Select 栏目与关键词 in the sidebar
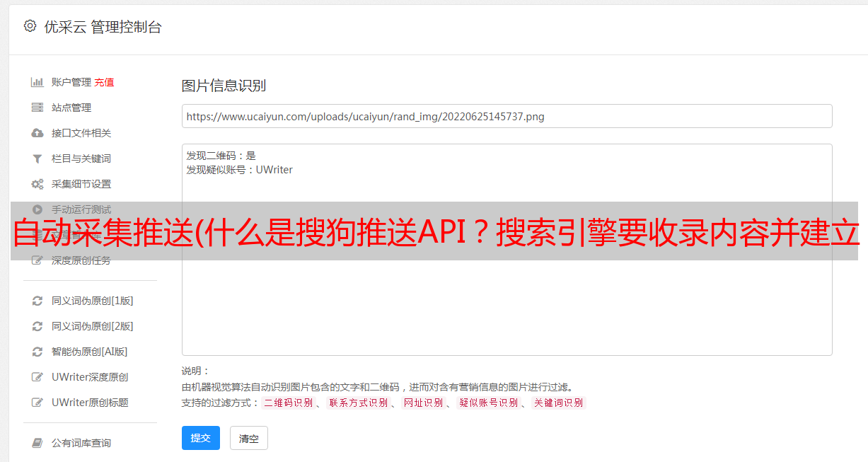 coord(81,158)
